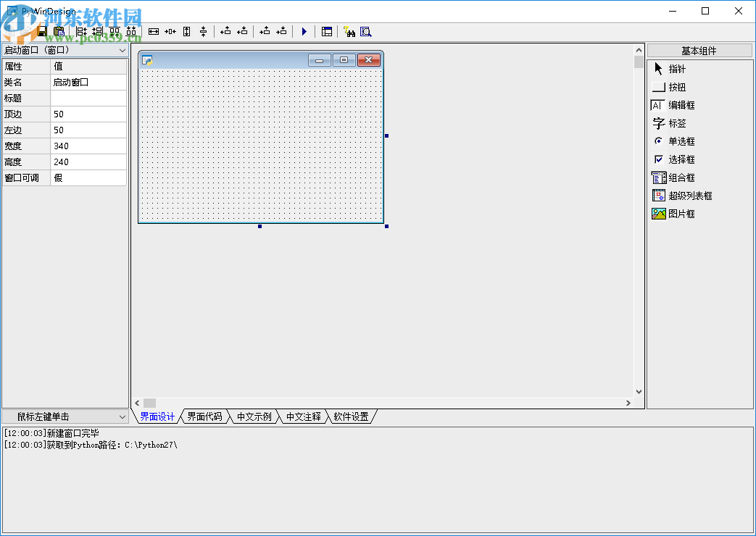
Task: Click the design form's red close button
Action: [x=369, y=60]
